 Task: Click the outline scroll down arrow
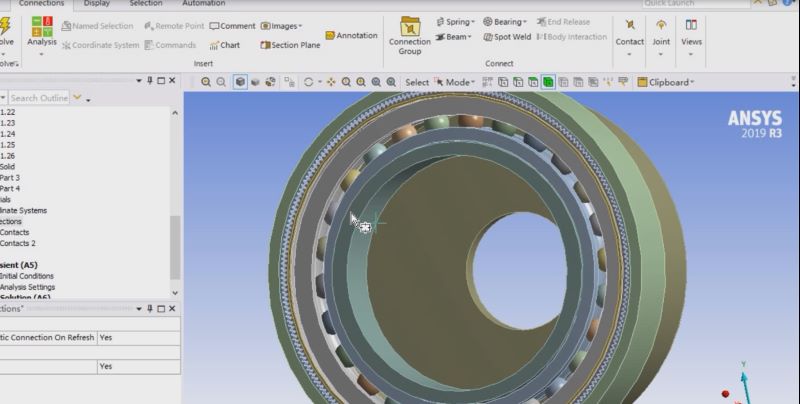point(175,293)
